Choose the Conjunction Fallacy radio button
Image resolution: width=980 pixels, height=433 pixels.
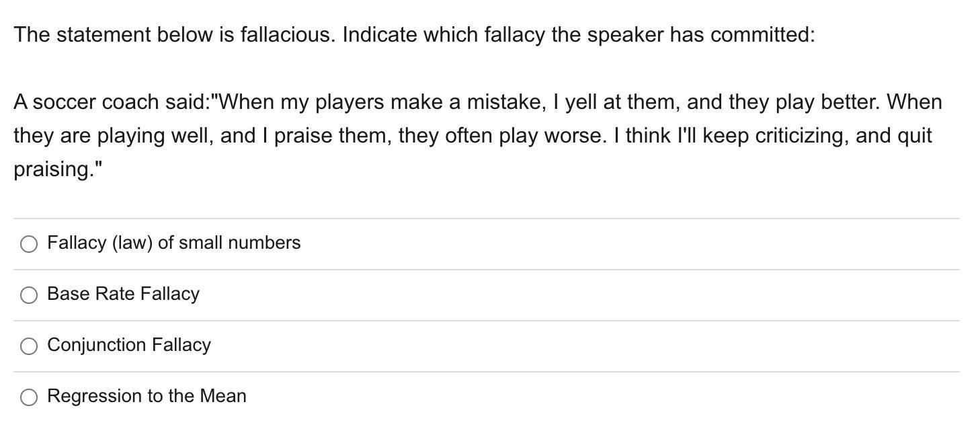[29, 346]
